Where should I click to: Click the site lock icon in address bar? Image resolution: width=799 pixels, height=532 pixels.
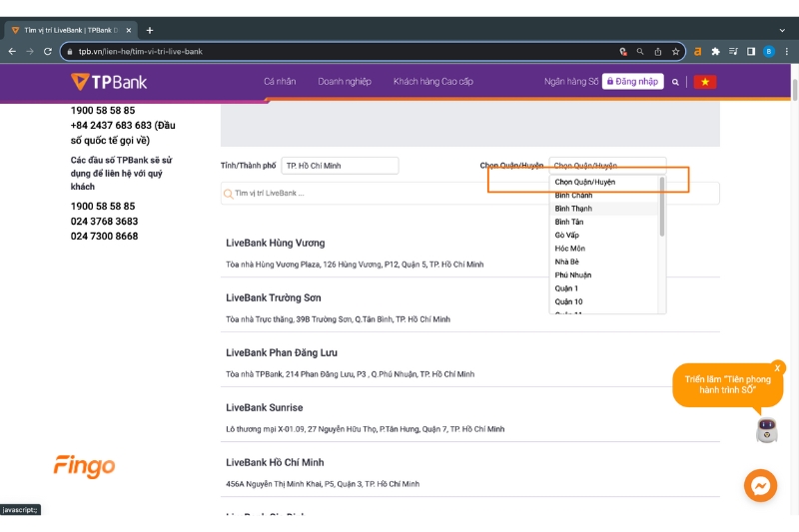pos(70,52)
